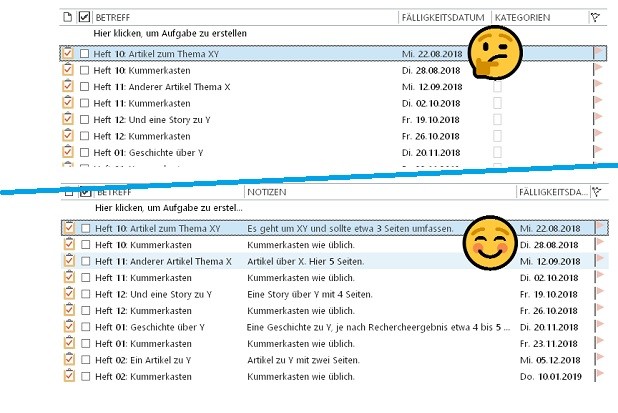This screenshot has width=618, height=413.
Task: Select subject 'Heft 12: Kummerkasten' in Notizen list
Action: click(143, 311)
